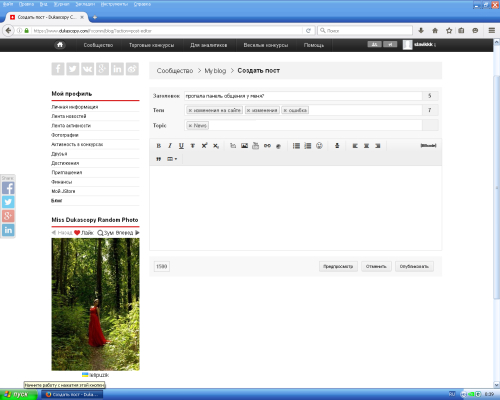Viewport: 500px width, 400px height.
Task: Align text to the right
Action: [378, 146]
